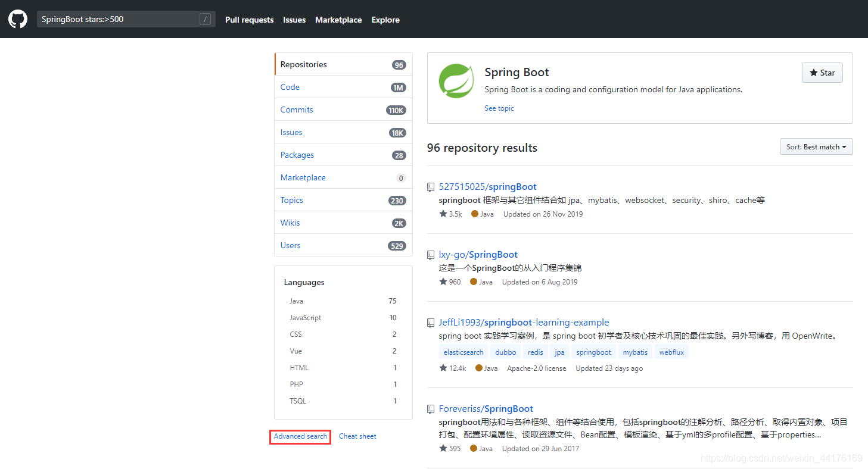Click the 595 star count of Foreveriss/SpringBoot
This screenshot has width=868, height=469.
(x=450, y=449)
